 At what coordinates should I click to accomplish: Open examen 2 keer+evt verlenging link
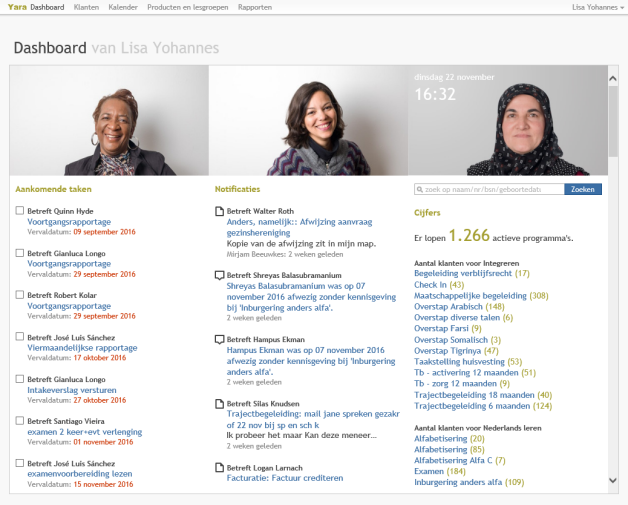(x=85, y=432)
